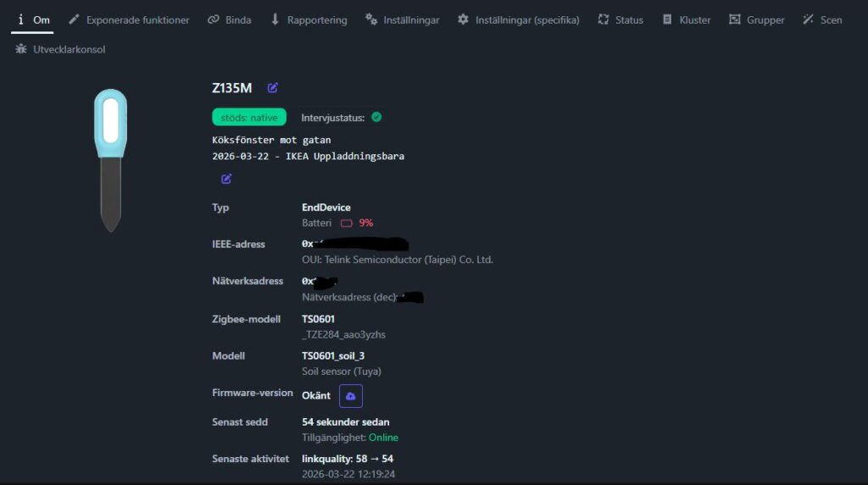Open the Inställningar (specifika) tab

[x=519, y=20]
